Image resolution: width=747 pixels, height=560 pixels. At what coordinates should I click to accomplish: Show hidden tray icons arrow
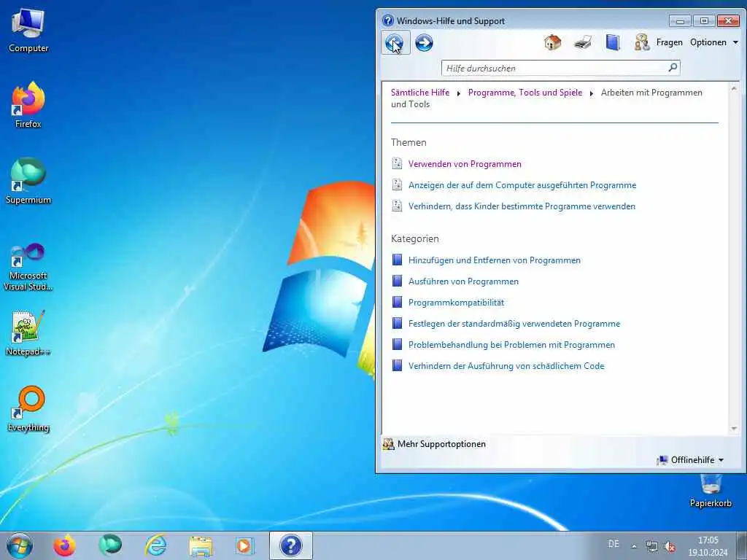[634, 546]
